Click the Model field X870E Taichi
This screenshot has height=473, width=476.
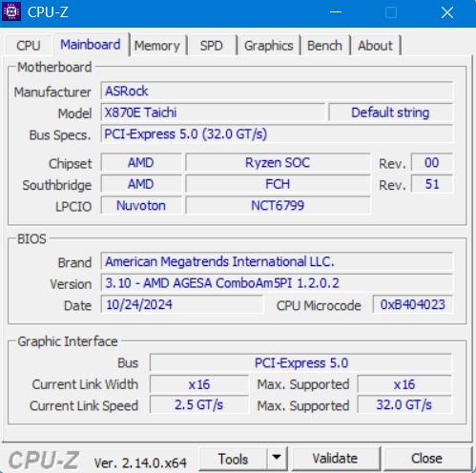[x=213, y=113]
